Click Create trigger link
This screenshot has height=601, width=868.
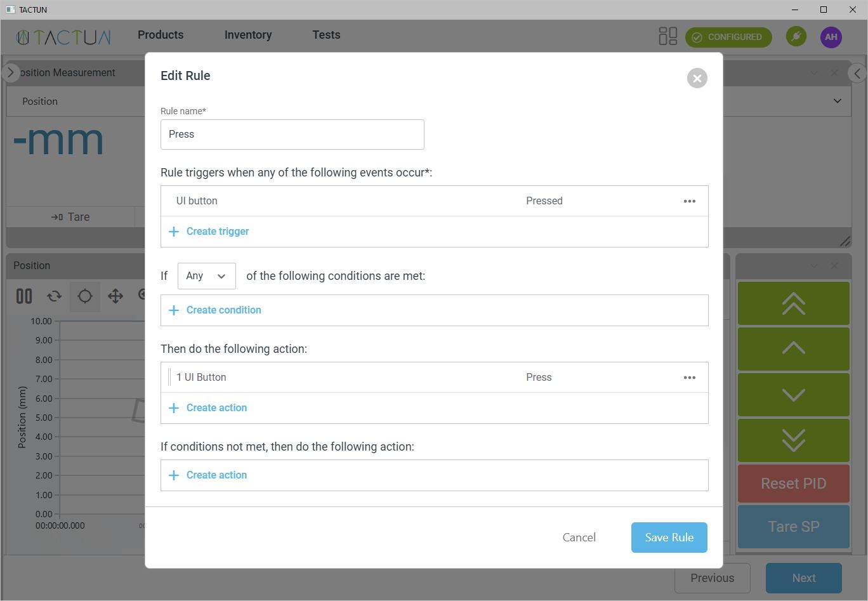[x=217, y=232]
